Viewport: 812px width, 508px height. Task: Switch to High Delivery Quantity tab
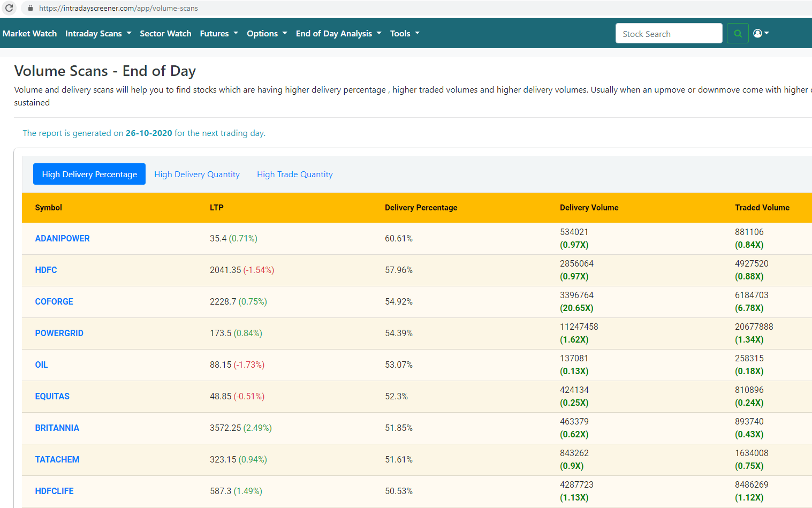click(197, 174)
